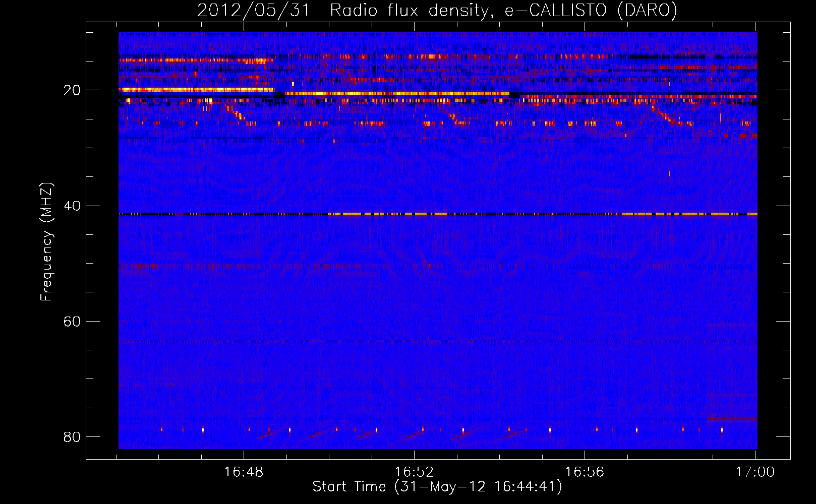Click the date '2012/05/31' in the title

coord(254,11)
